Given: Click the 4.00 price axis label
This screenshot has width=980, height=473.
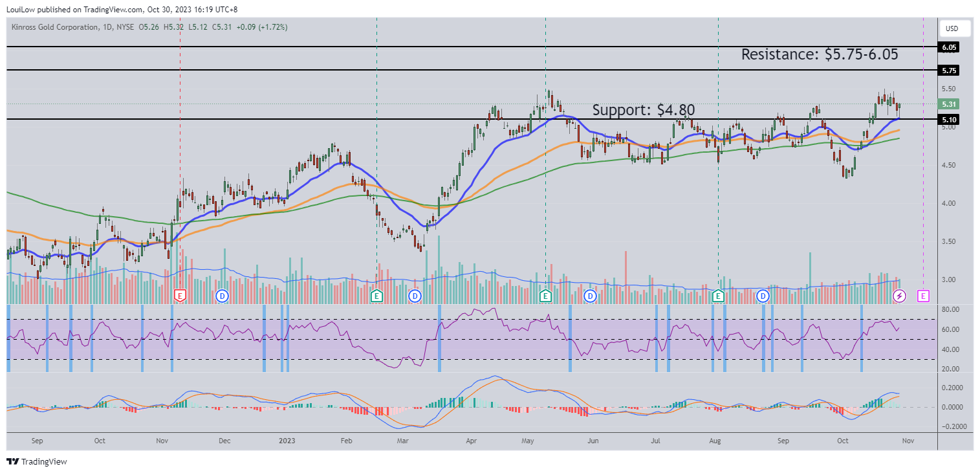Looking at the screenshot, I should tap(949, 203).
